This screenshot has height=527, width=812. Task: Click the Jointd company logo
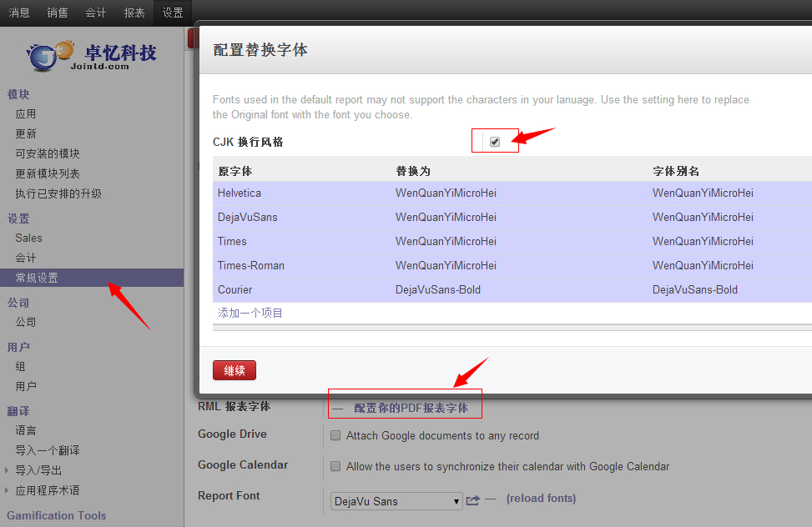(92, 55)
